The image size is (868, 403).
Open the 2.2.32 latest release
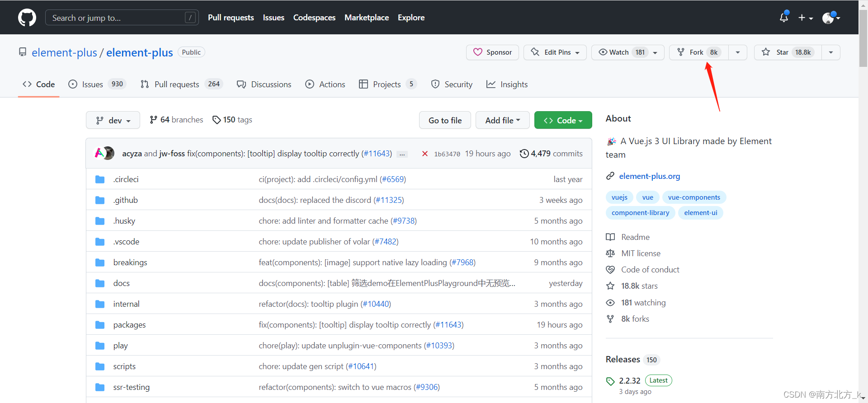630,381
